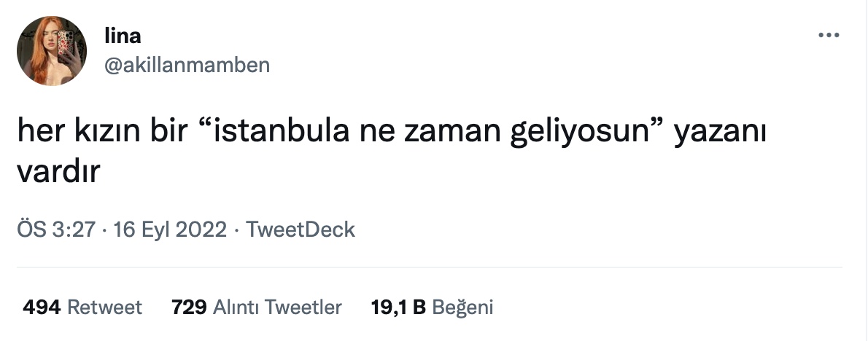The width and height of the screenshot is (868, 341).
Task: Click the 16 Eyl 2022 date
Action: tap(170, 230)
